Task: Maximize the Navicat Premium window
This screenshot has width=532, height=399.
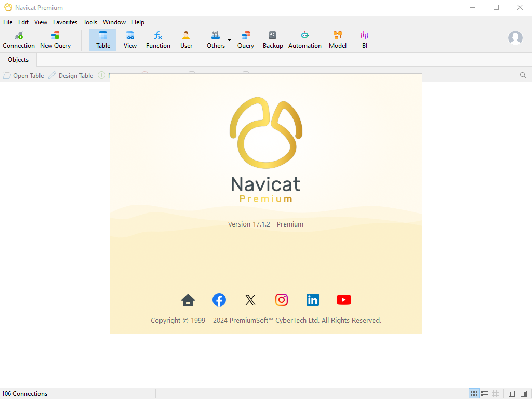Action: point(496,7)
